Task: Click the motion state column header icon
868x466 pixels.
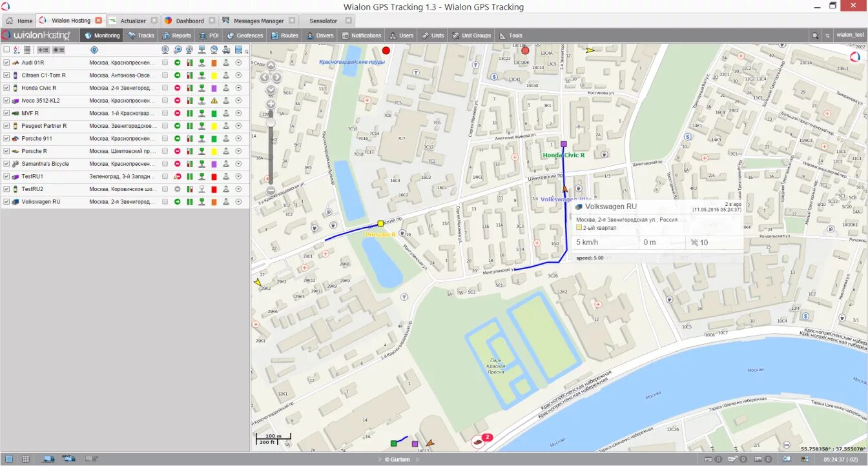Action: point(177,50)
